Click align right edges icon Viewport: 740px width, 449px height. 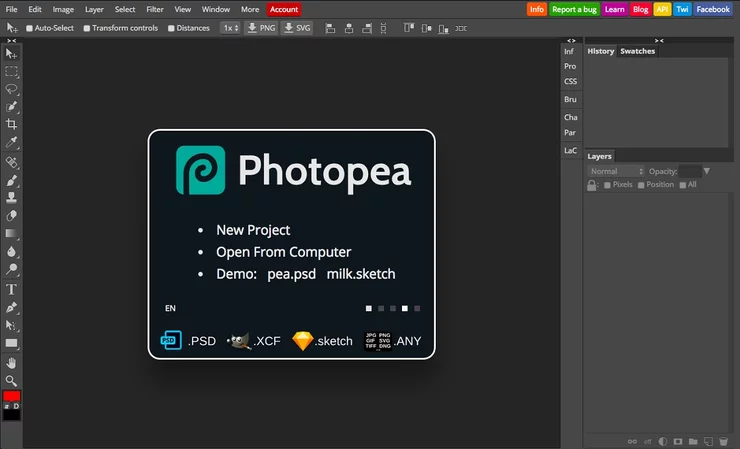[367, 28]
